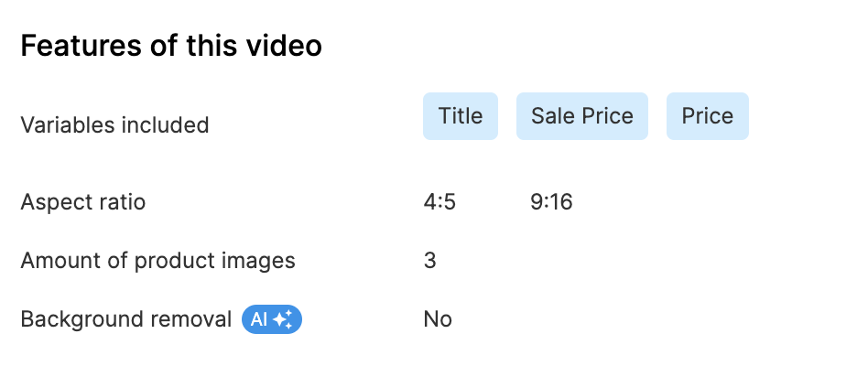868x366 pixels.
Task: Click the Features of this video heading
Action: pos(171,46)
